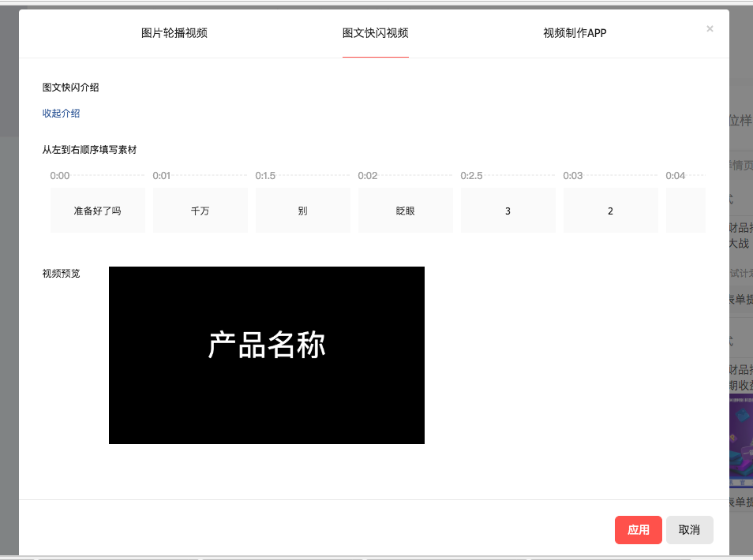
Task: Select the countdown slot labeled 2
Action: click(610, 211)
